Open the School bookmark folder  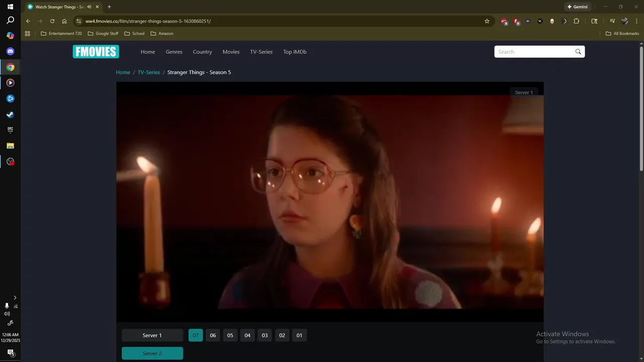[134, 34]
